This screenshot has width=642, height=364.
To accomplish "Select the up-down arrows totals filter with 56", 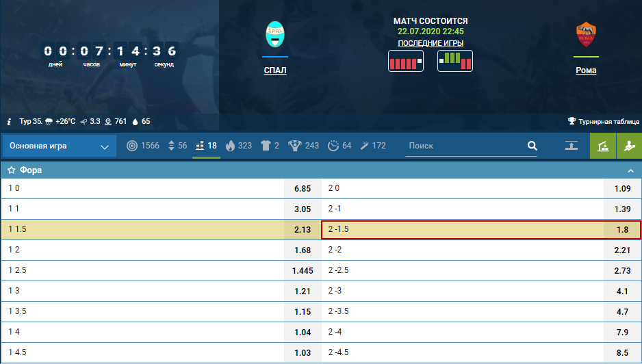I will (x=177, y=146).
